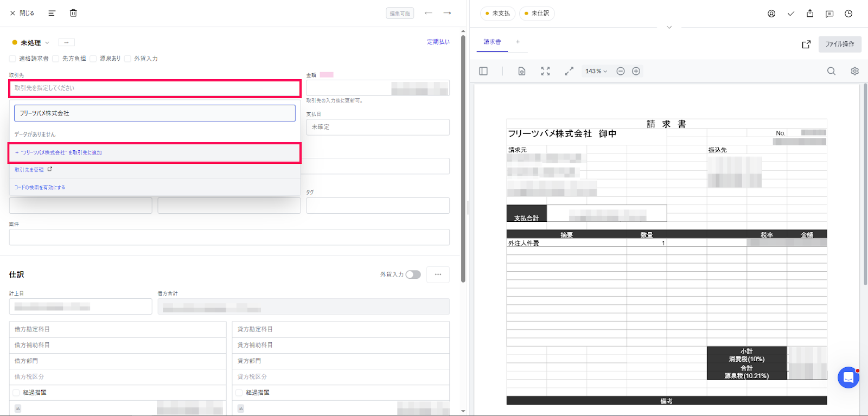
Task: Open the user assignee icon
Action: (x=771, y=14)
